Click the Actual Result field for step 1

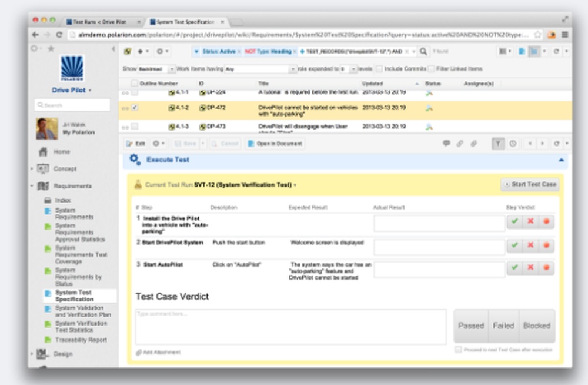pyautogui.click(x=439, y=223)
